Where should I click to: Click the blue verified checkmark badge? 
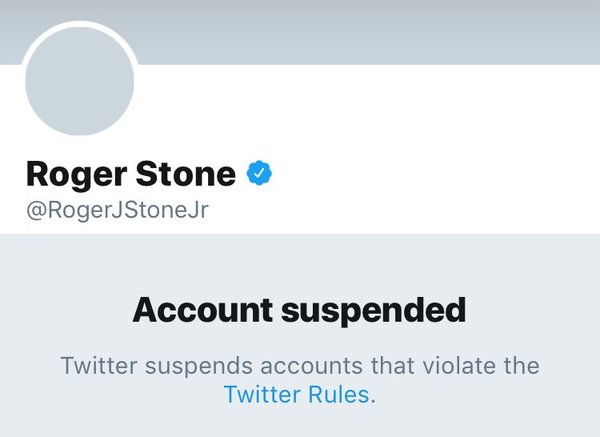coord(259,175)
